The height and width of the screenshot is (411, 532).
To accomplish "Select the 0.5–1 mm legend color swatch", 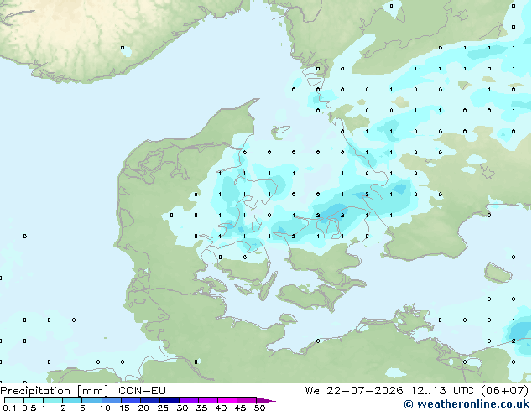I will [x=34, y=400].
